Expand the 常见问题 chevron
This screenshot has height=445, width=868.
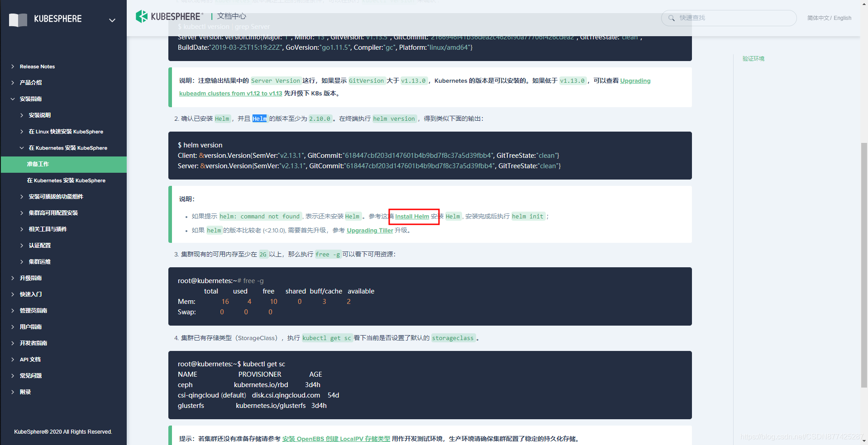[x=13, y=376]
